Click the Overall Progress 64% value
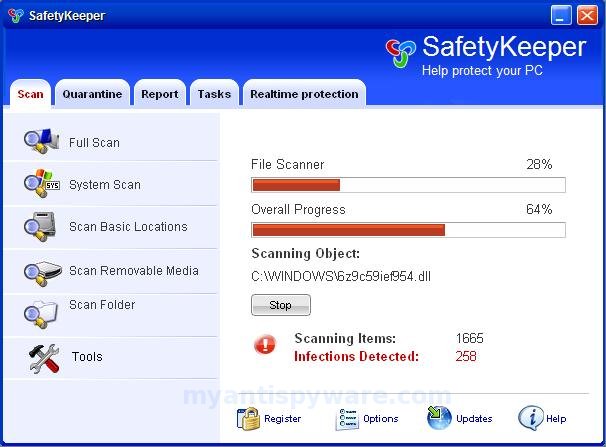 [539, 209]
